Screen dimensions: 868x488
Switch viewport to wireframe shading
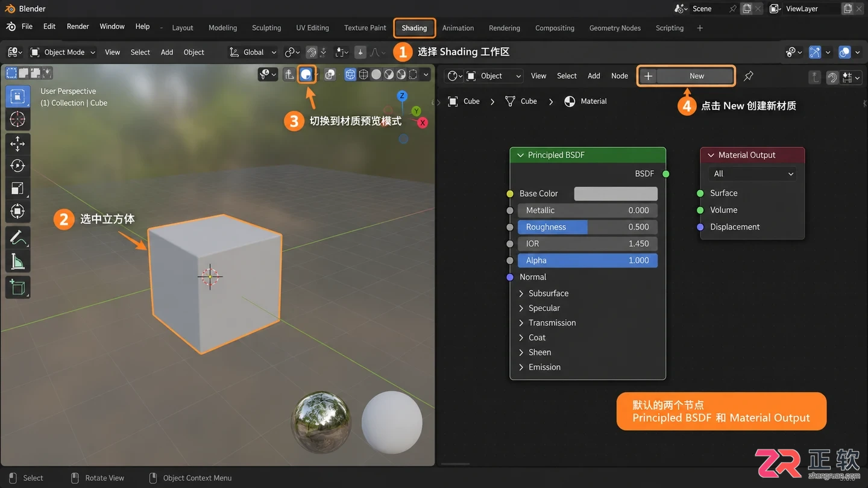pyautogui.click(x=363, y=74)
